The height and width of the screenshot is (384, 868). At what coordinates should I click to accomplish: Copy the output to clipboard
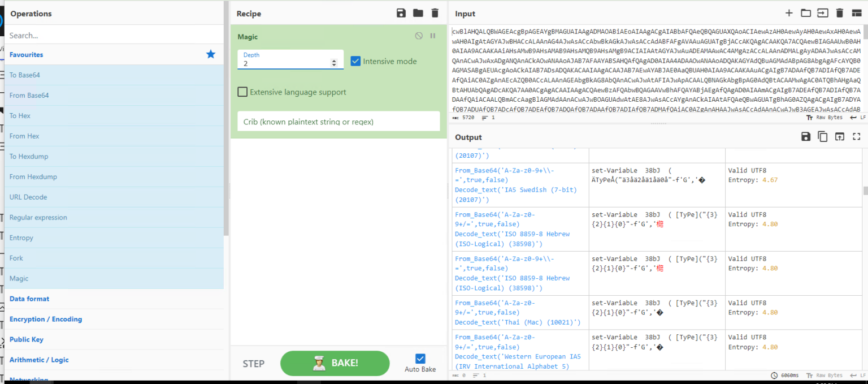point(822,136)
